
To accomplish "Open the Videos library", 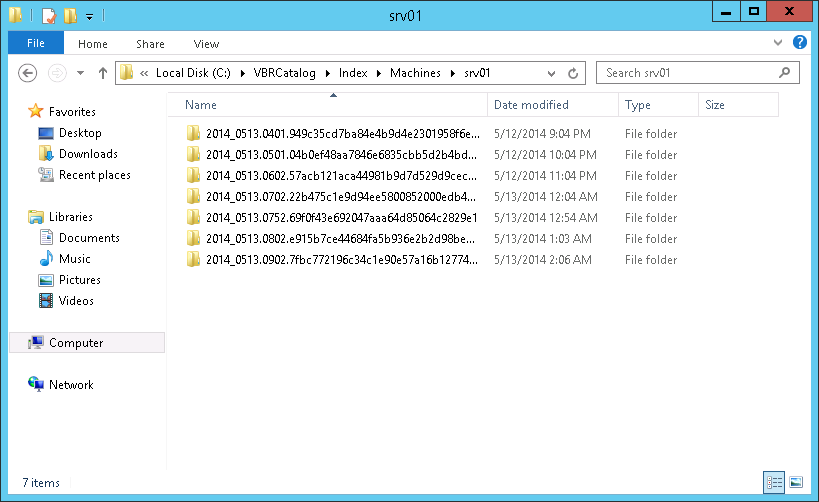I will coord(66,300).
